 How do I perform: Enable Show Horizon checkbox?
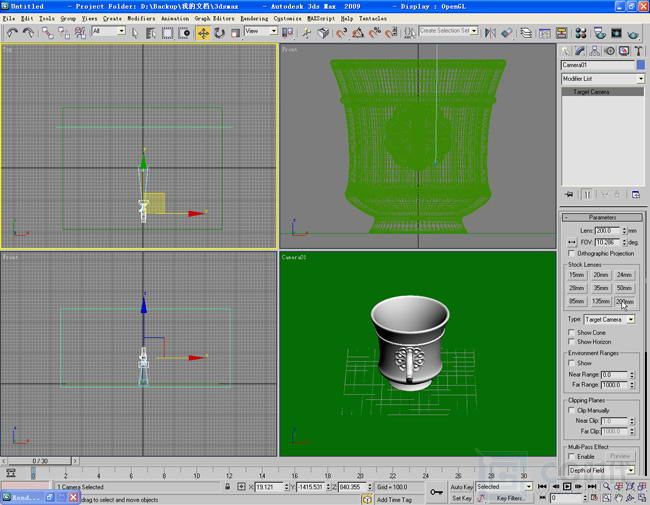click(x=572, y=342)
